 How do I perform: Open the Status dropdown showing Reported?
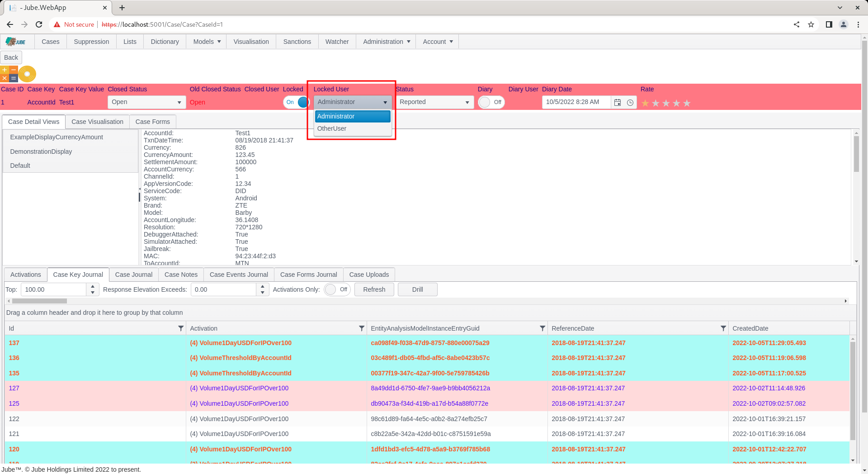click(x=435, y=102)
